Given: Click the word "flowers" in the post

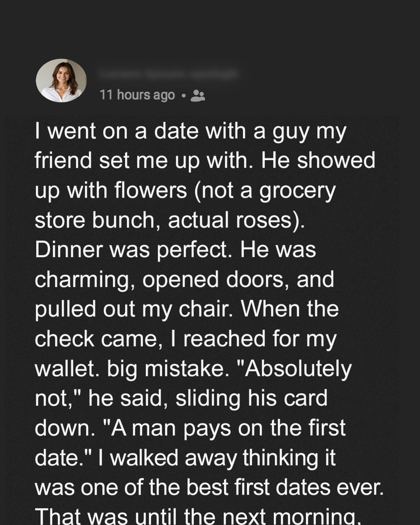Looking at the screenshot, I should (x=150, y=191).
